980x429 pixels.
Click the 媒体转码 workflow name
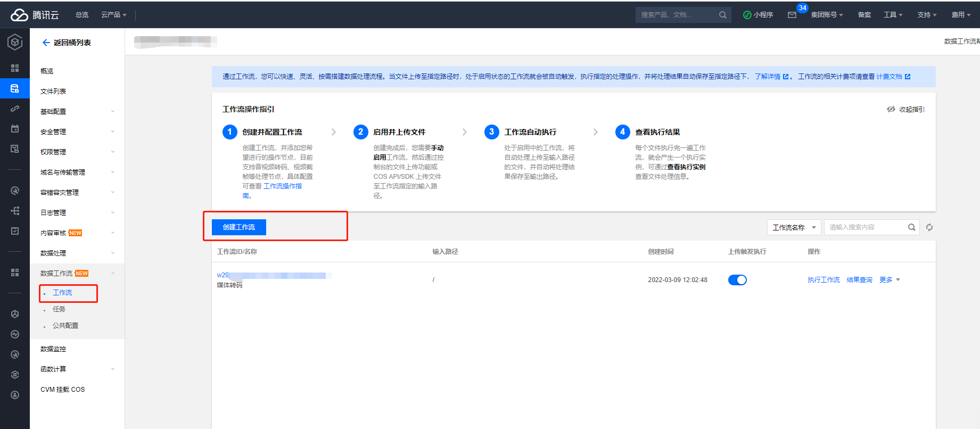coord(229,285)
